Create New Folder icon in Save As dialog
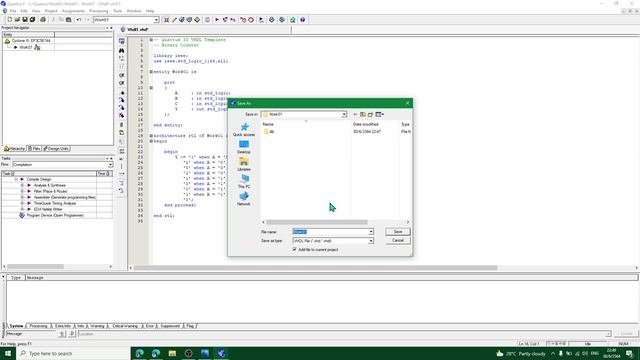 tap(370, 114)
